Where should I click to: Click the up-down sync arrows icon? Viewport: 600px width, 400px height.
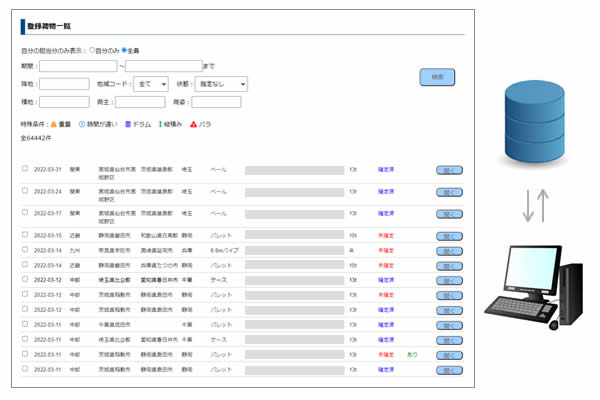[536, 203]
